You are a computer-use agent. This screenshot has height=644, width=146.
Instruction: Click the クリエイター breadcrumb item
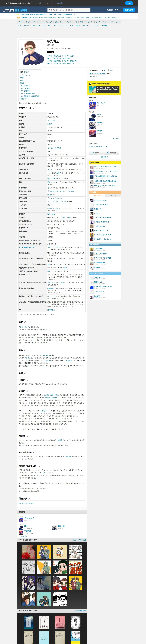63,26
